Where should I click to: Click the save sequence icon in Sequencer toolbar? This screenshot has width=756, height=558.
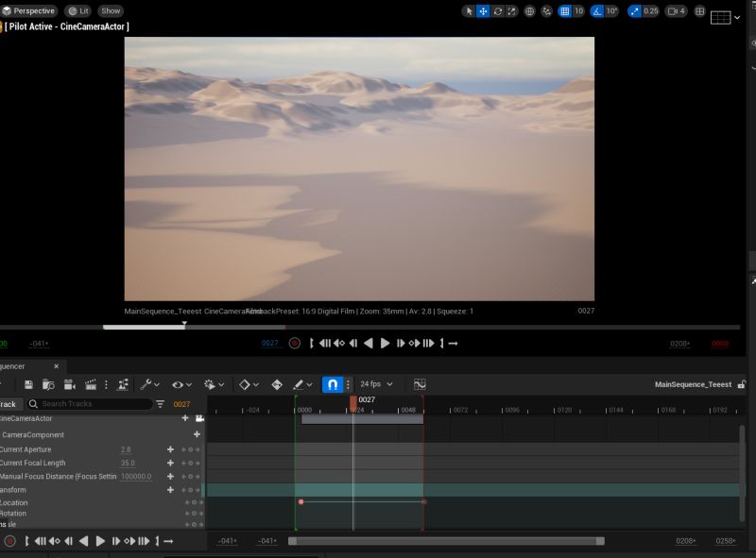click(29, 384)
